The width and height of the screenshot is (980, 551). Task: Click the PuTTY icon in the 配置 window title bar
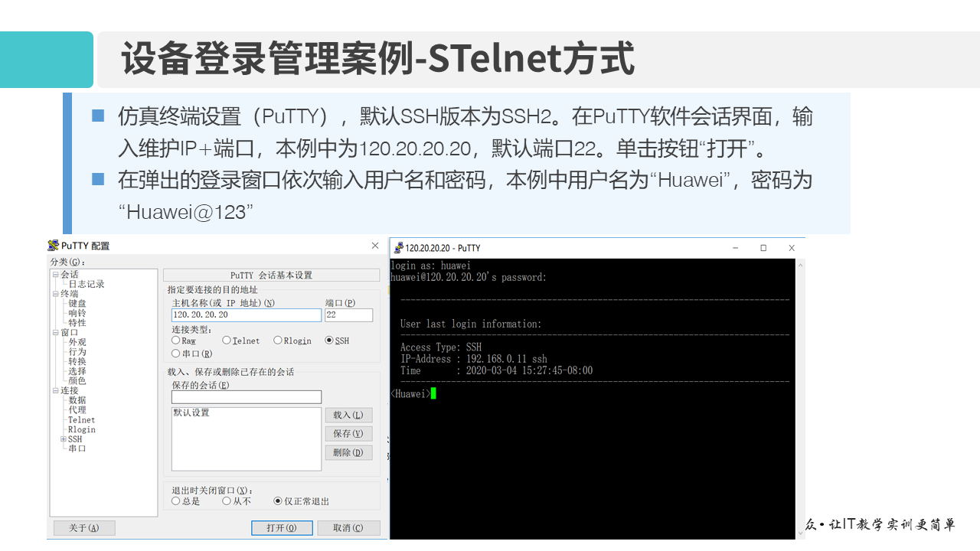[x=52, y=246]
